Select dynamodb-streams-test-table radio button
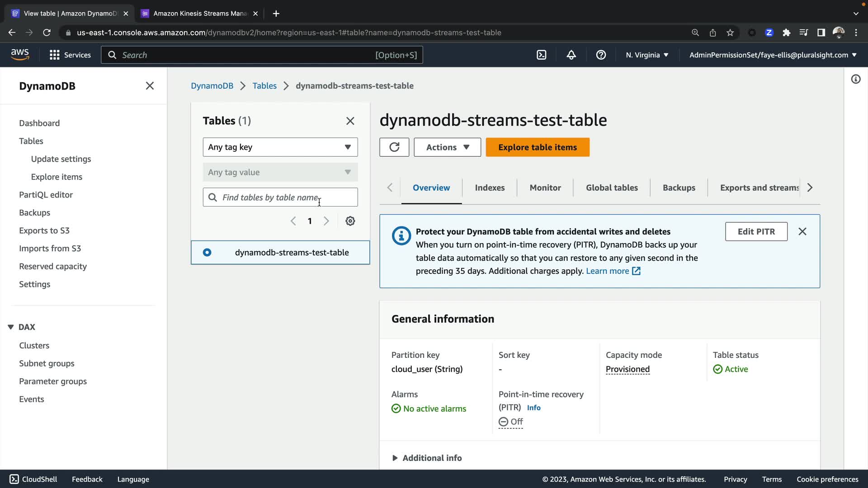 [x=207, y=253]
